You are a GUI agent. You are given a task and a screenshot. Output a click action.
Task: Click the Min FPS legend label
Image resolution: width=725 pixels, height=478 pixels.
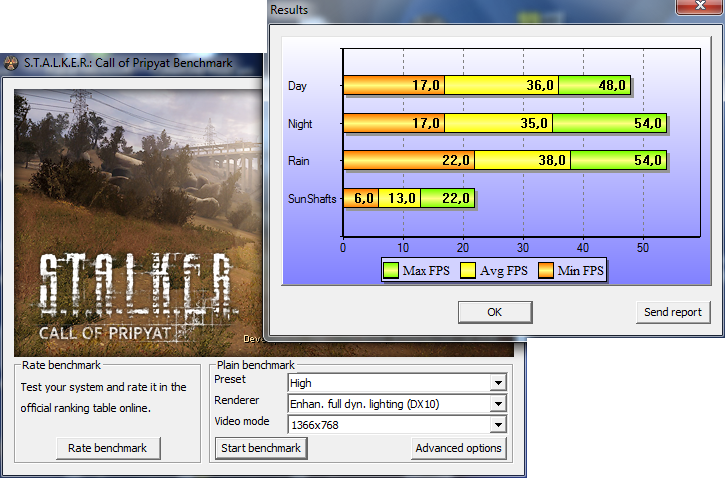pyautogui.click(x=580, y=270)
